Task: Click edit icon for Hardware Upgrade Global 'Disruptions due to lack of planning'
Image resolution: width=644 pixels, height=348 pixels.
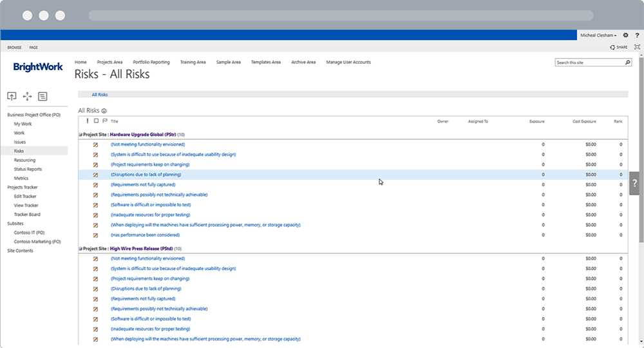Action: tap(95, 175)
